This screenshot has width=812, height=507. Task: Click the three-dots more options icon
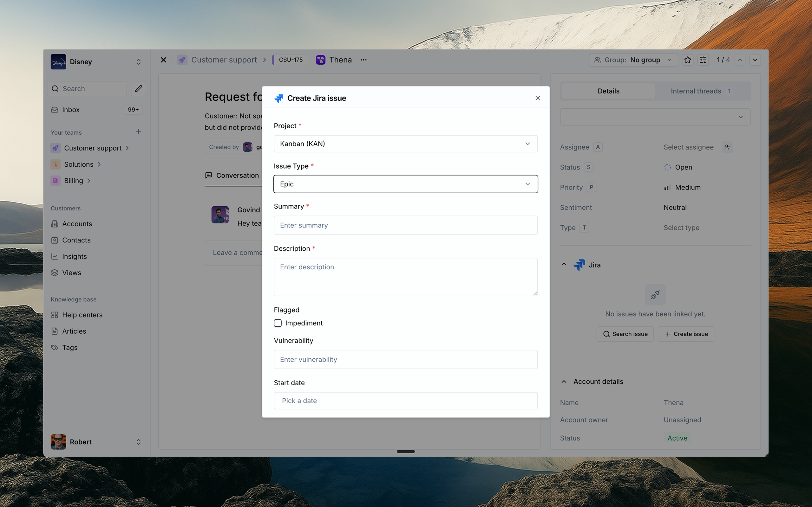[x=363, y=60]
